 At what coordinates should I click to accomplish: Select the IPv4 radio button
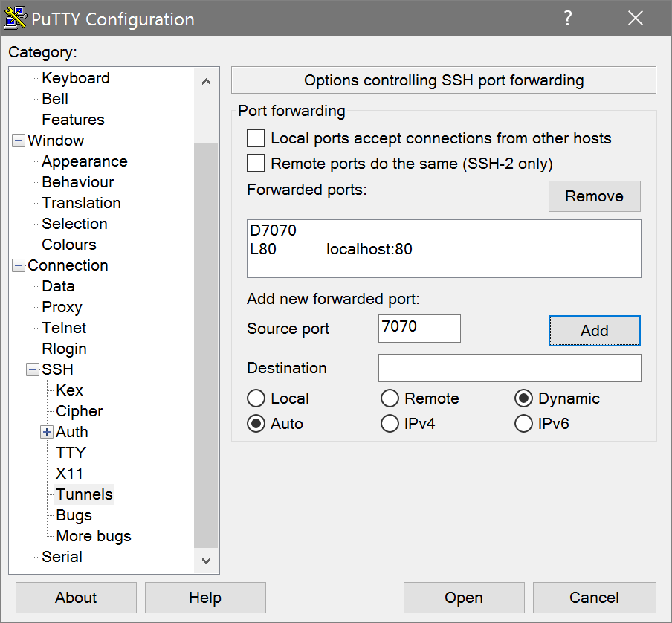point(390,424)
